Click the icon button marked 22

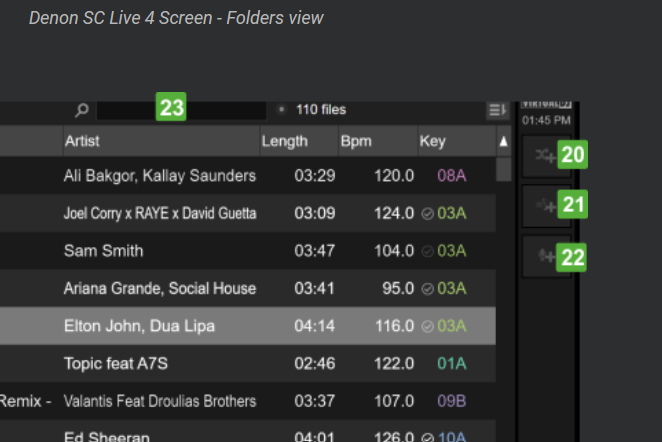(545, 257)
